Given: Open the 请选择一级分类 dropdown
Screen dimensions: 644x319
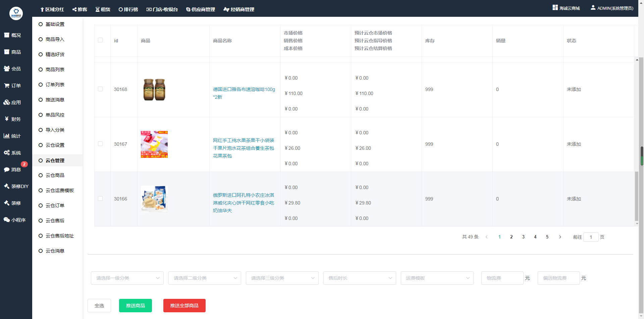Looking at the screenshot, I should pos(127,278).
